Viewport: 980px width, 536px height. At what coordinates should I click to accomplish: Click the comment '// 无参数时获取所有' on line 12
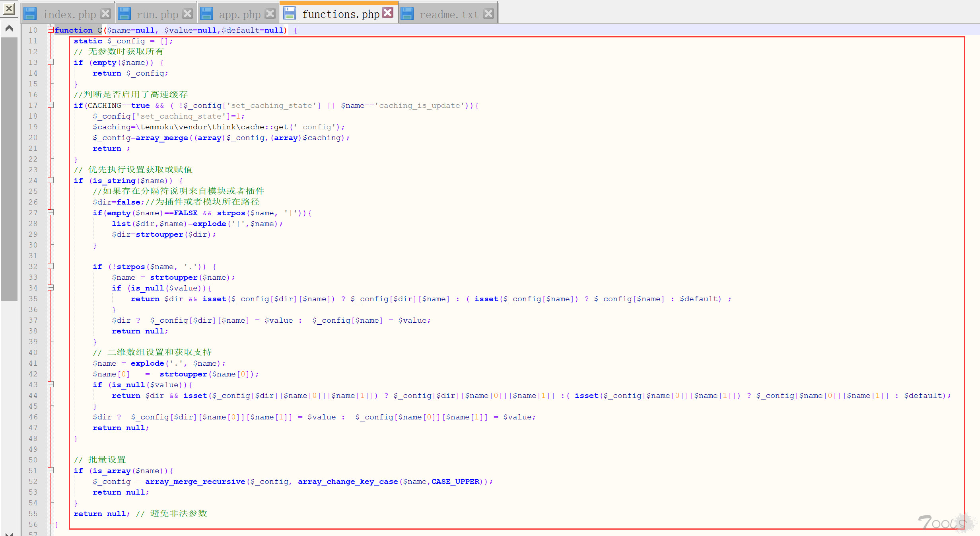119,51
